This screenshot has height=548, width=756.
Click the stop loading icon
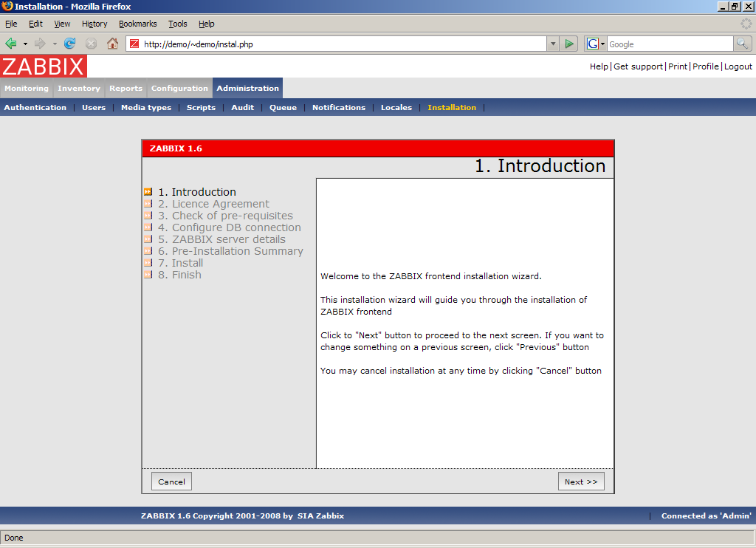(91, 44)
